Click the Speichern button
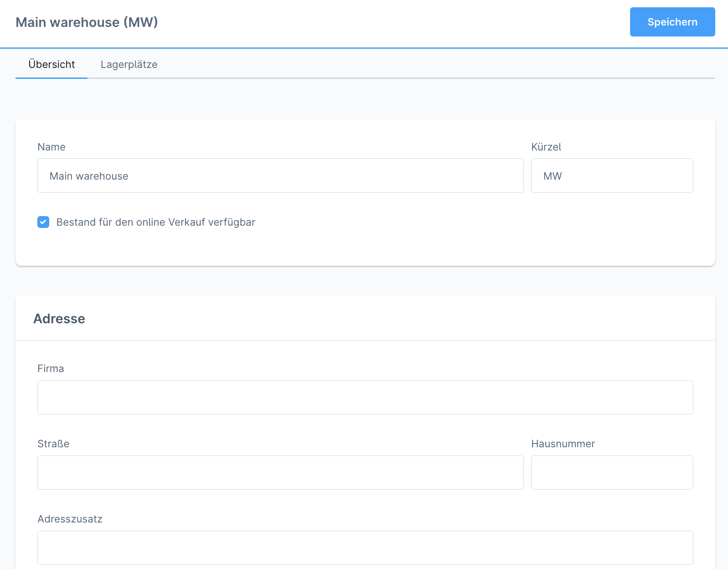 (x=672, y=22)
